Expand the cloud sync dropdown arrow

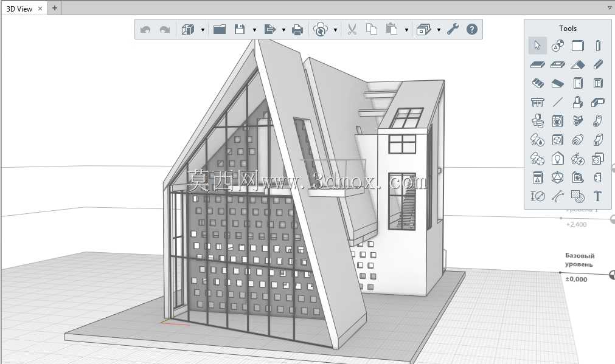point(335,30)
